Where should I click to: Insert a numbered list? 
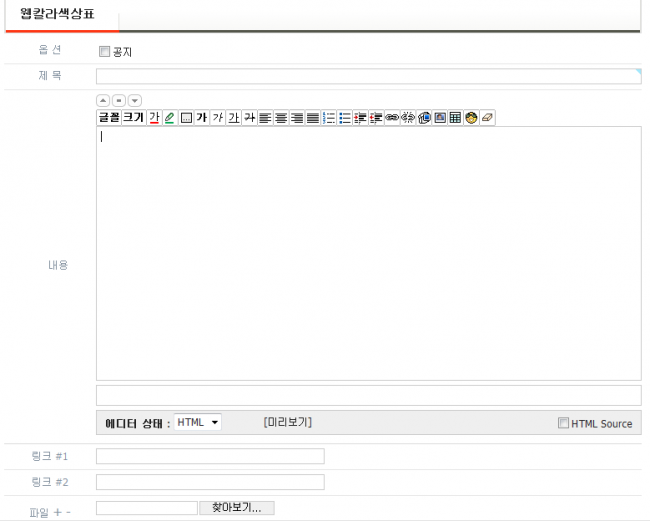coord(329,118)
